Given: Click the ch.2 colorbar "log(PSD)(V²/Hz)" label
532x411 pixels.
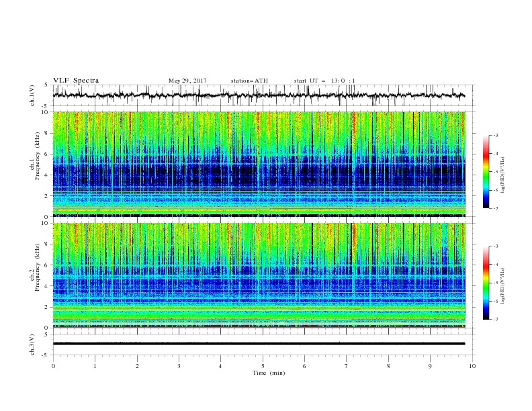Looking at the screenshot, I should [x=502, y=286].
